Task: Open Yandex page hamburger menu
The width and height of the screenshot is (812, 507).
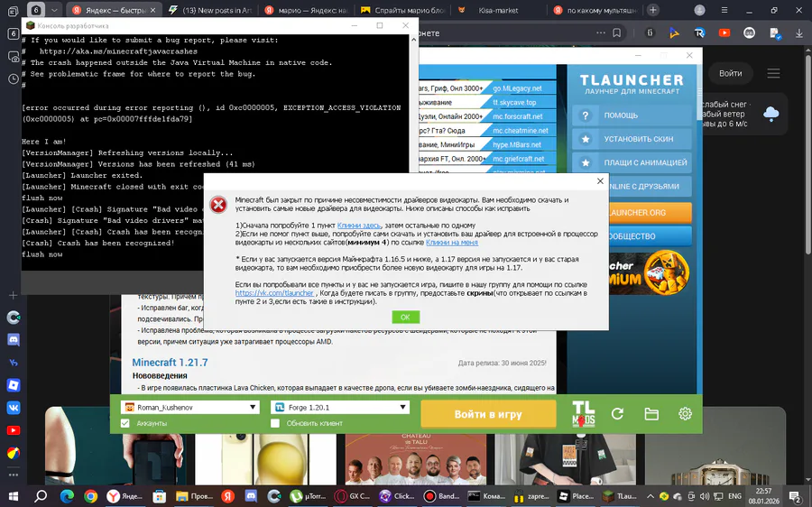Action: (x=774, y=74)
